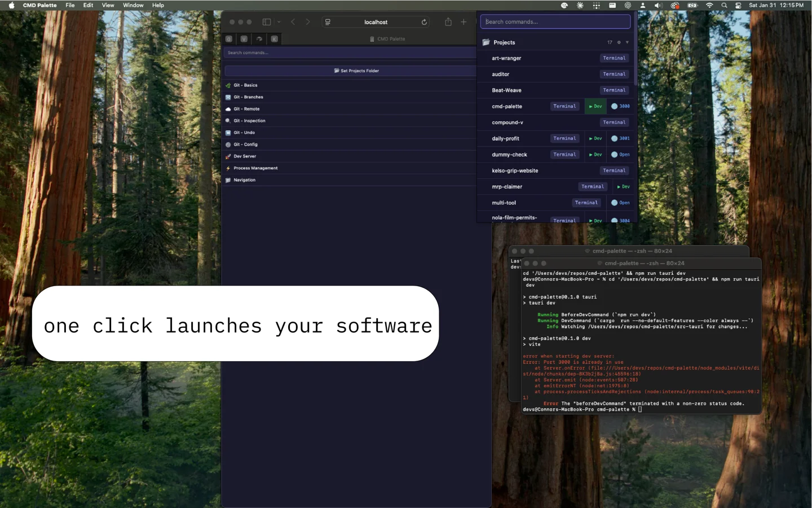Open the sidebar dropdown chevron in Safari toolbar

coord(279,21)
